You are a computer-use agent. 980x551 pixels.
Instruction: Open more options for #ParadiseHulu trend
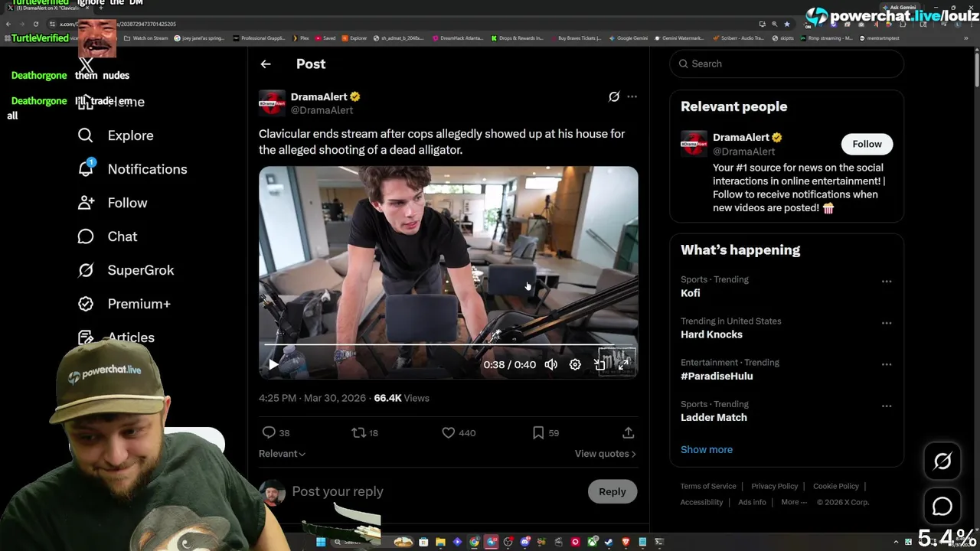coord(887,364)
